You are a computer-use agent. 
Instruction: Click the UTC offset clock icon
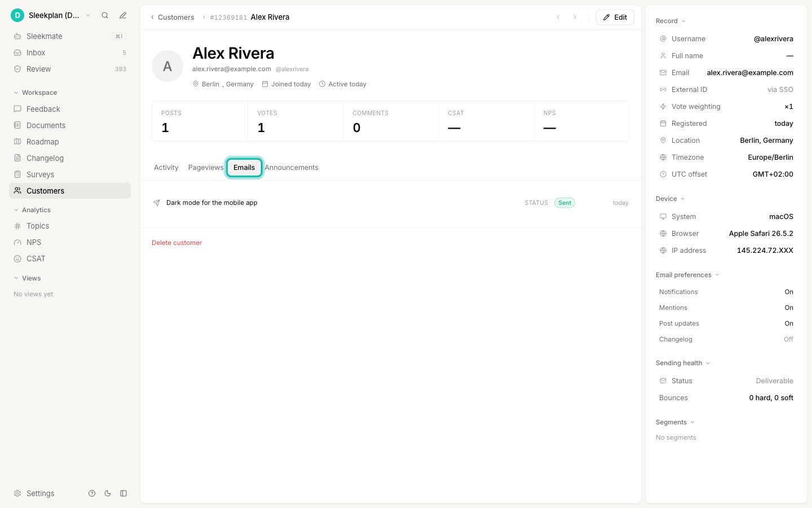click(663, 174)
